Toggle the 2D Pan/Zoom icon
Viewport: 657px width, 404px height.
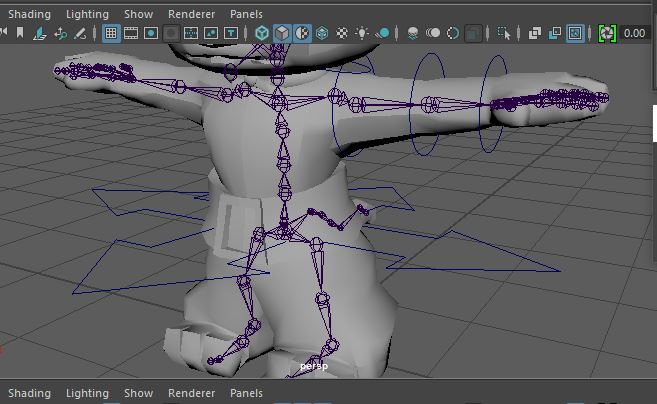(60, 33)
